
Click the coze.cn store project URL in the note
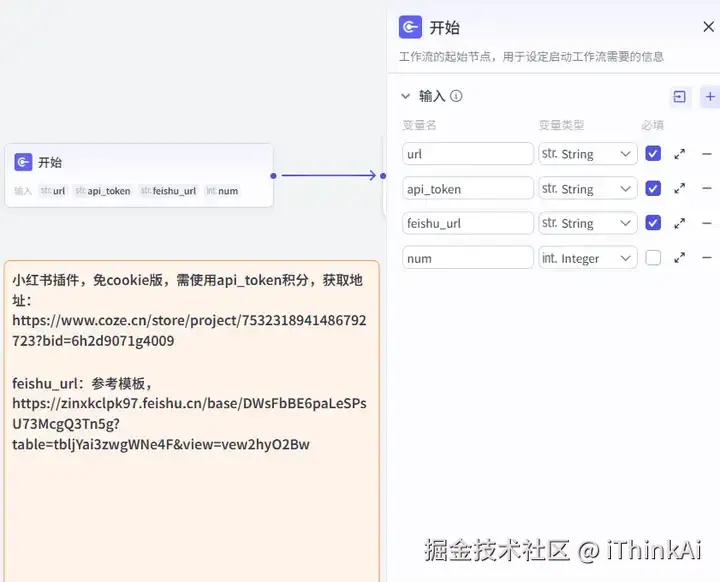pos(189,330)
